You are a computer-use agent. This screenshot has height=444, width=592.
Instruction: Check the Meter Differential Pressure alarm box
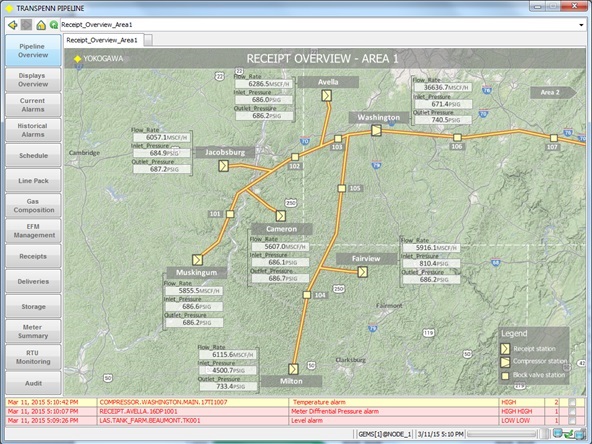(572, 412)
